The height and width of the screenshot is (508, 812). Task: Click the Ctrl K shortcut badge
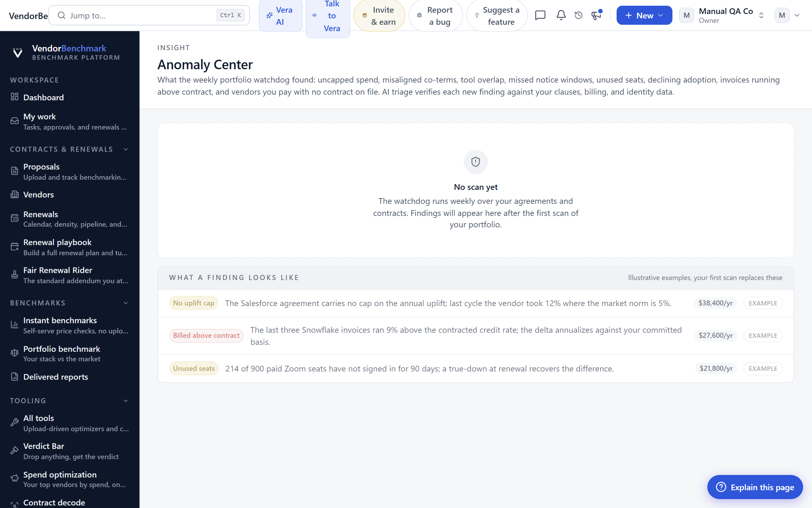coord(231,15)
